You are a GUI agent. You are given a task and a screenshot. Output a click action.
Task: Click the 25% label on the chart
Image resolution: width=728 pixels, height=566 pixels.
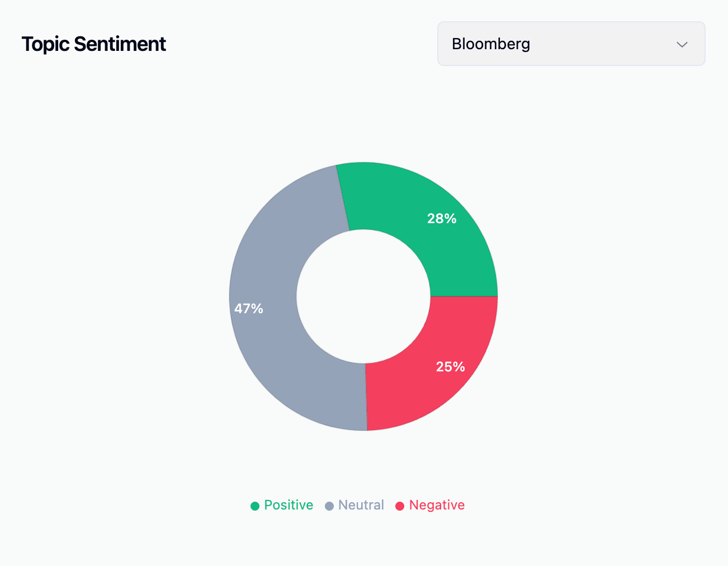click(x=450, y=367)
